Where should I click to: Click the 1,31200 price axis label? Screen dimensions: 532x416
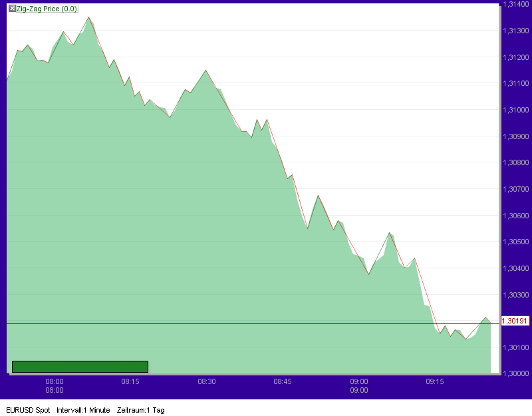[x=516, y=57]
